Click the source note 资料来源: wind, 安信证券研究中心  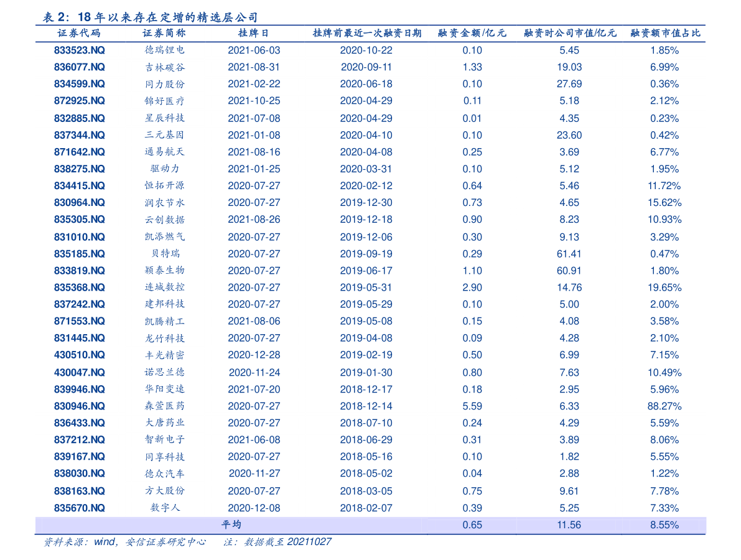click(125, 542)
